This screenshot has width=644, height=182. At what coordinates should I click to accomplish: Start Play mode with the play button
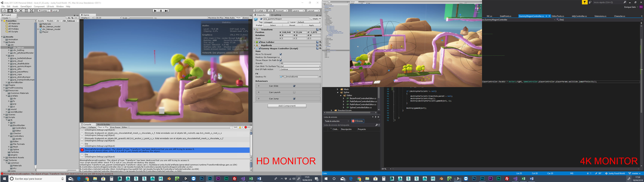click(x=155, y=11)
